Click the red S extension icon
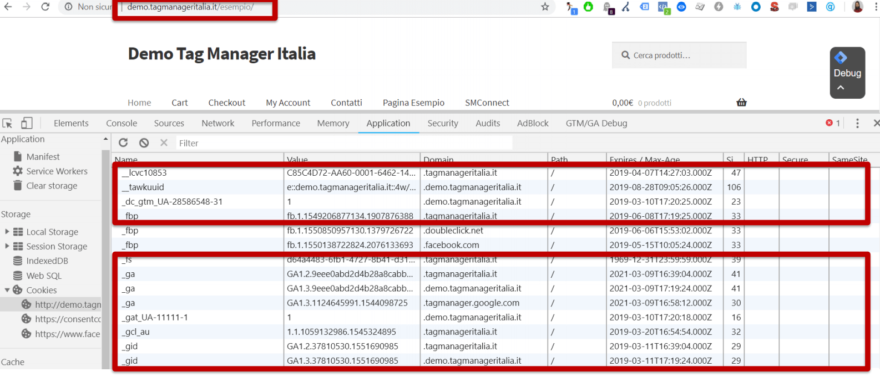Image resolution: width=880 pixels, height=392 pixels. pos(774,7)
